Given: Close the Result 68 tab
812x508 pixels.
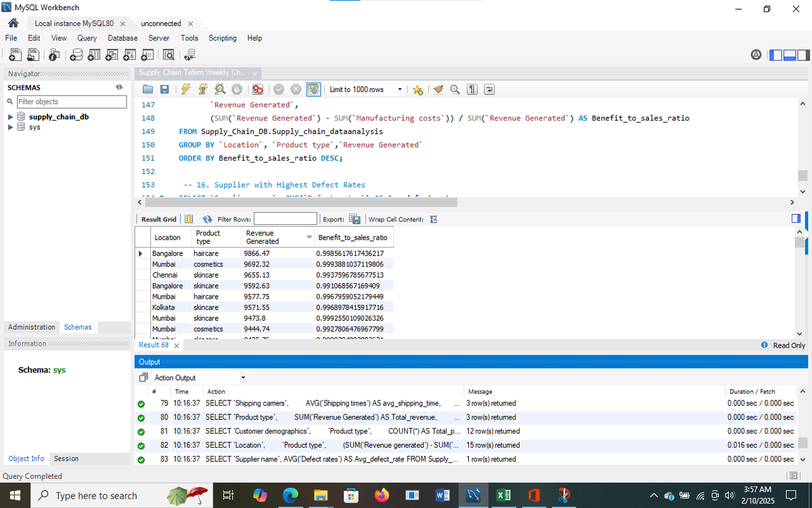Looking at the screenshot, I should coord(177,345).
